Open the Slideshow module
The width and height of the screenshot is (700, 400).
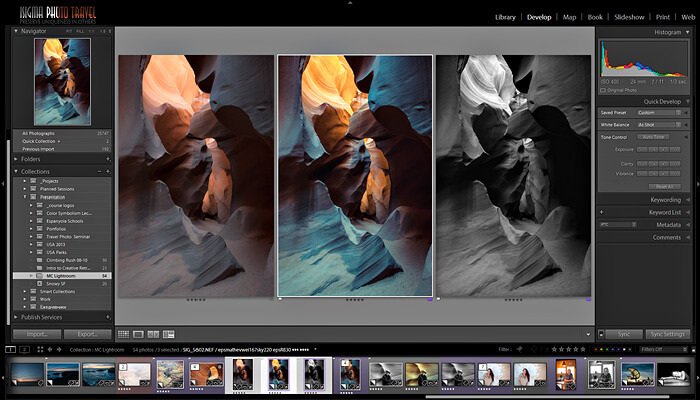coord(629,17)
